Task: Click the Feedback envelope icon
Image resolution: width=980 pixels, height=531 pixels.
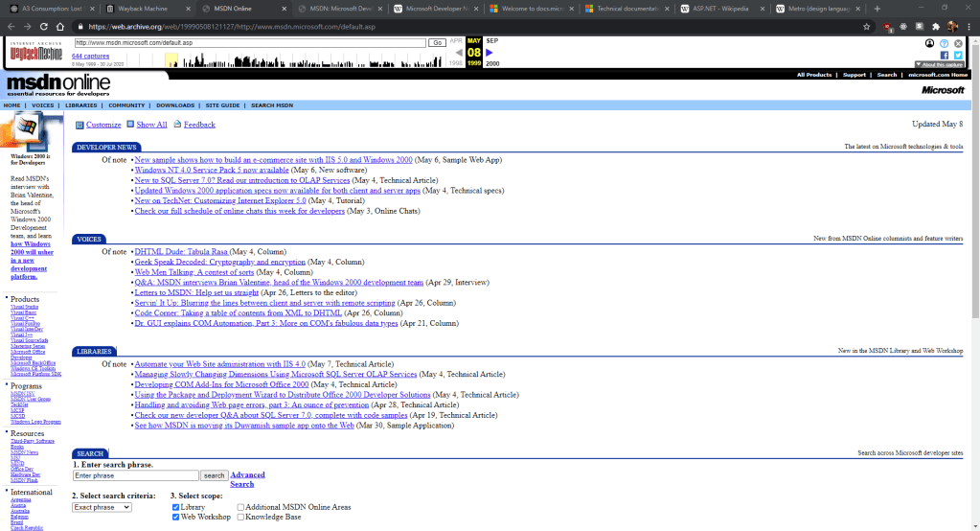Action: [177, 125]
